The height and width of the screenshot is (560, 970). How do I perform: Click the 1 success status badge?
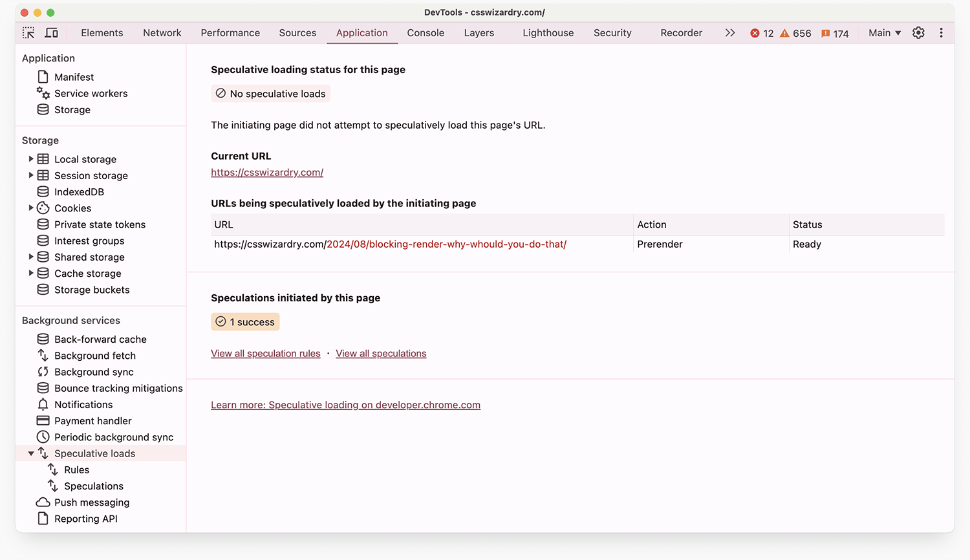click(x=245, y=322)
